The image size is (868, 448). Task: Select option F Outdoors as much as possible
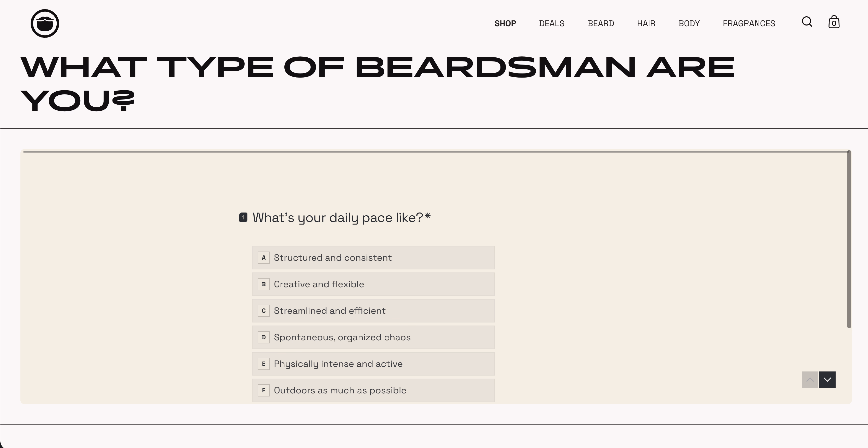[x=373, y=390]
